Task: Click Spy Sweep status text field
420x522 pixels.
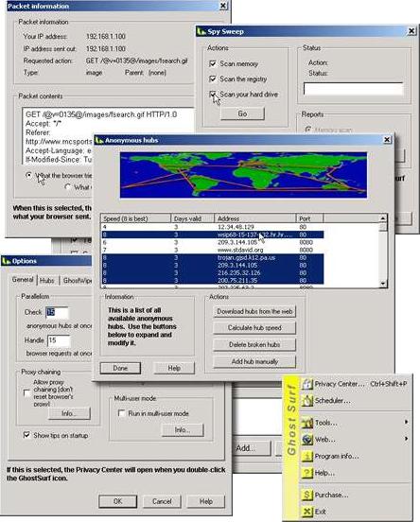Action: coord(353,89)
